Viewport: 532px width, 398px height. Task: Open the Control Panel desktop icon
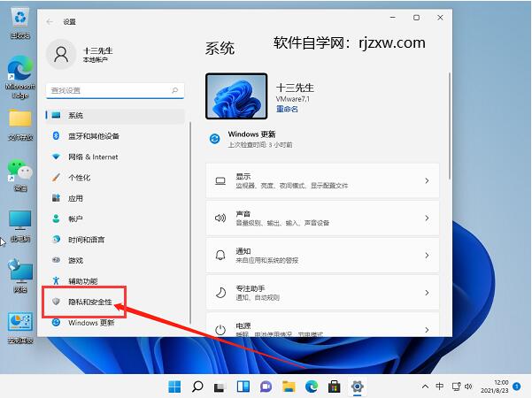tap(20, 327)
